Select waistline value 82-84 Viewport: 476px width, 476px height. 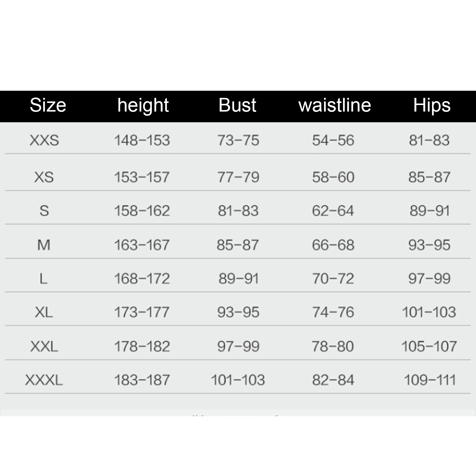(x=333, y=380)
